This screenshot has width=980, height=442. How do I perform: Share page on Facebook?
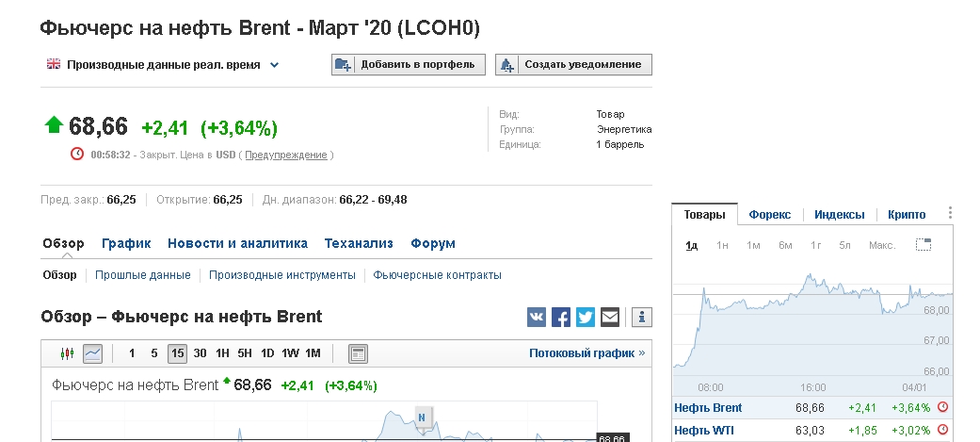tap(561, 317)
